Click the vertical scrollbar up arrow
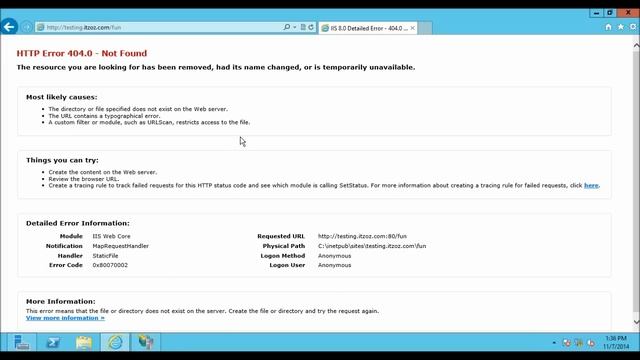 tap(636, 45)
